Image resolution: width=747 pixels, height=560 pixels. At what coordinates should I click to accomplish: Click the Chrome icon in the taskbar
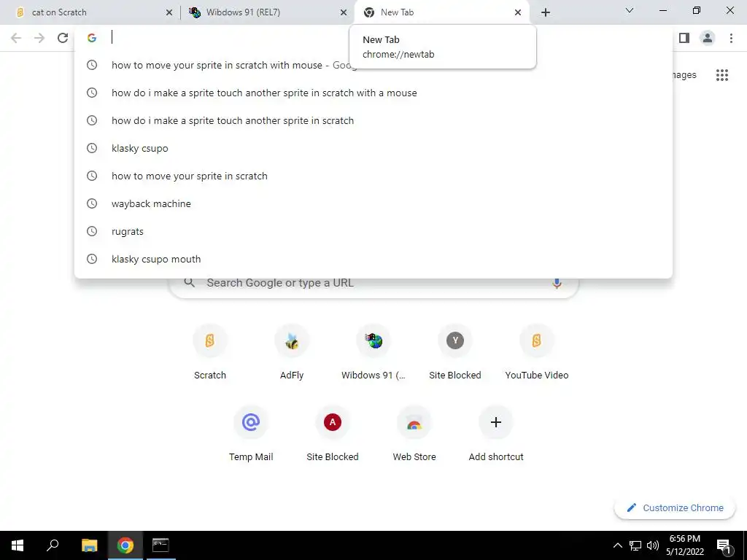pos(125,545)
